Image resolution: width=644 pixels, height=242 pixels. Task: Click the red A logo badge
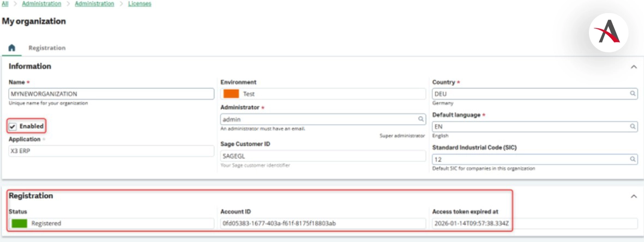tap(608, 33)
